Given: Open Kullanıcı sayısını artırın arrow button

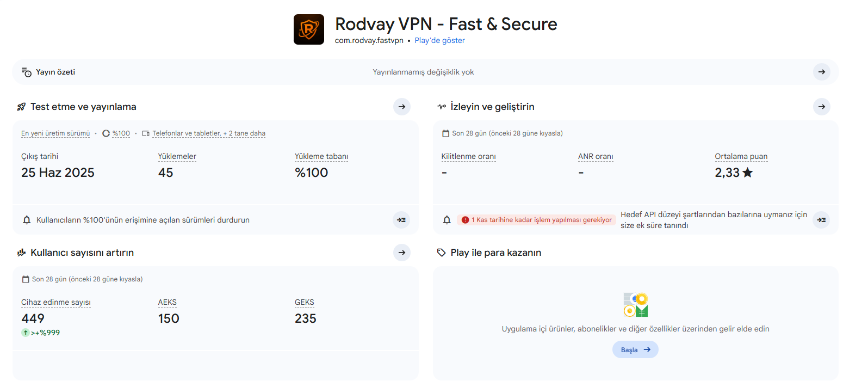Looking at the screenshot, I should click(401, 253).
